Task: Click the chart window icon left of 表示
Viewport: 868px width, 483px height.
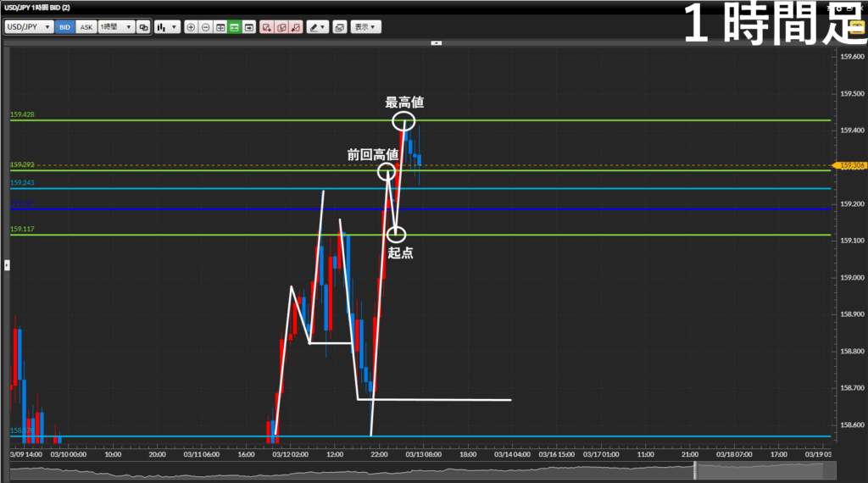Action: point(339,27)
